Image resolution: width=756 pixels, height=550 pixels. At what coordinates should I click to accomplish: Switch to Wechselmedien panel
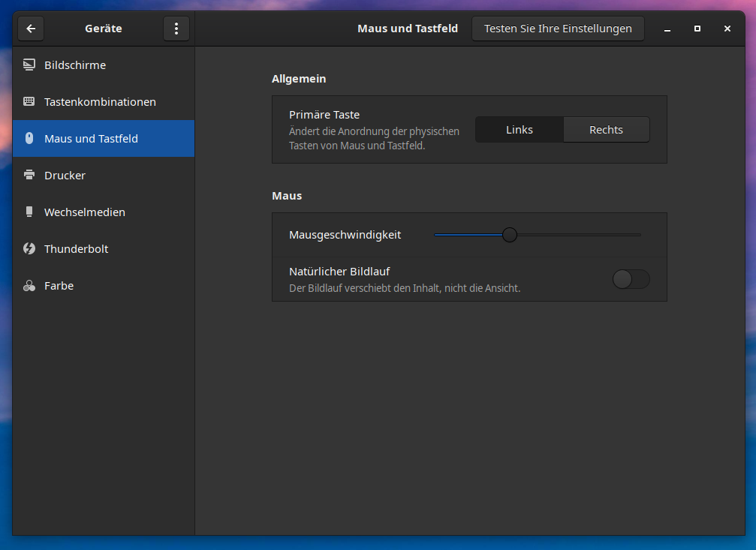(x=104, y=212)
